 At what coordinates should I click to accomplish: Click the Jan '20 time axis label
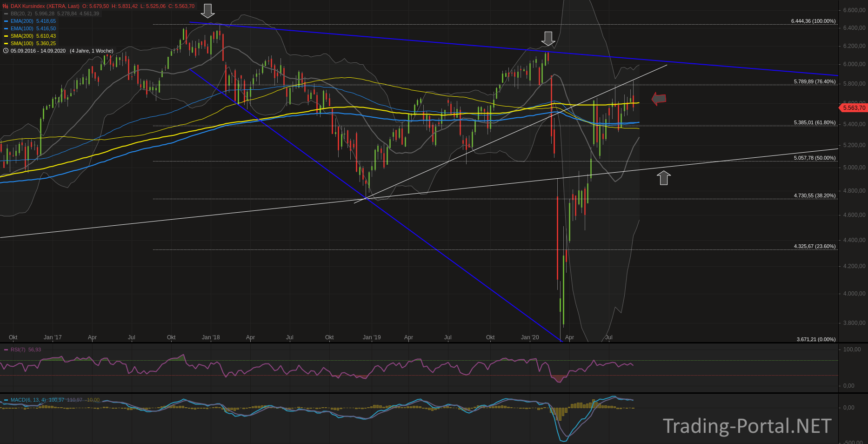[530, 337]
